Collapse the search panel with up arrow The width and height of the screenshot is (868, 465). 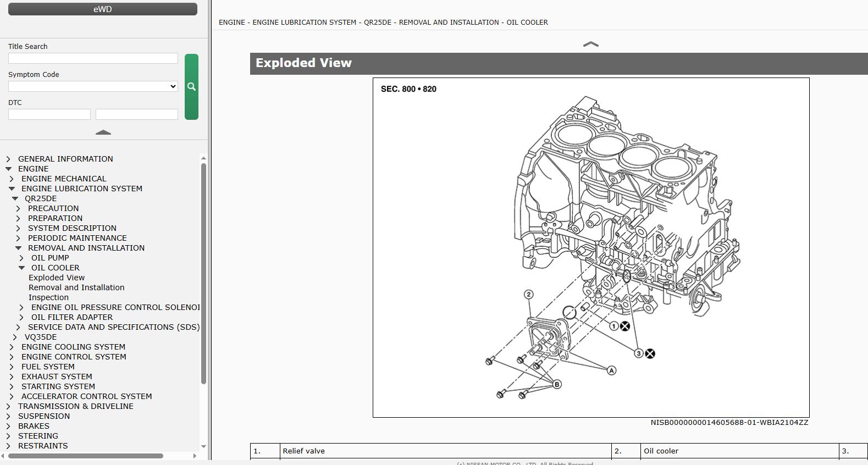pyautogui.click(x=103, y=132)
